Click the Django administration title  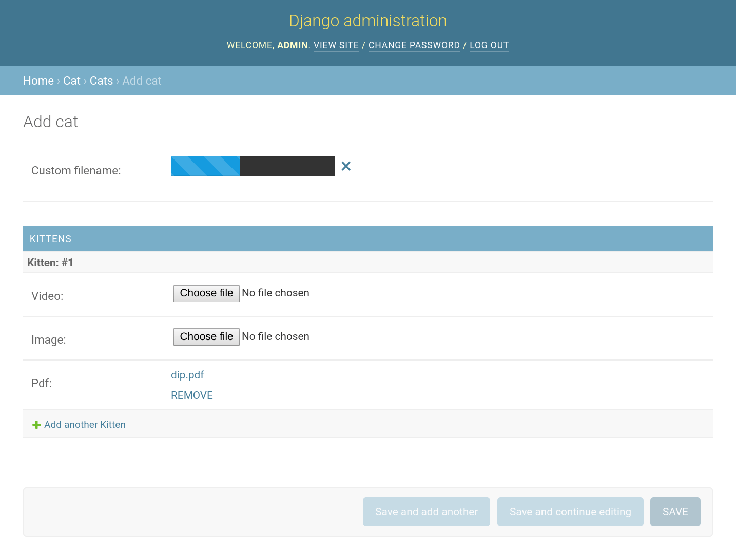(x=367, y=21)
